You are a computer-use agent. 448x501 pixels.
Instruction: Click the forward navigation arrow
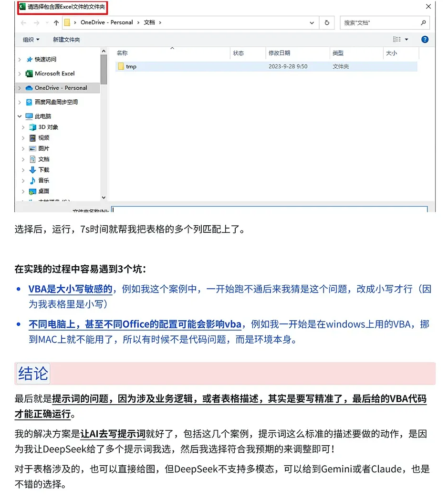pos(36,23)
